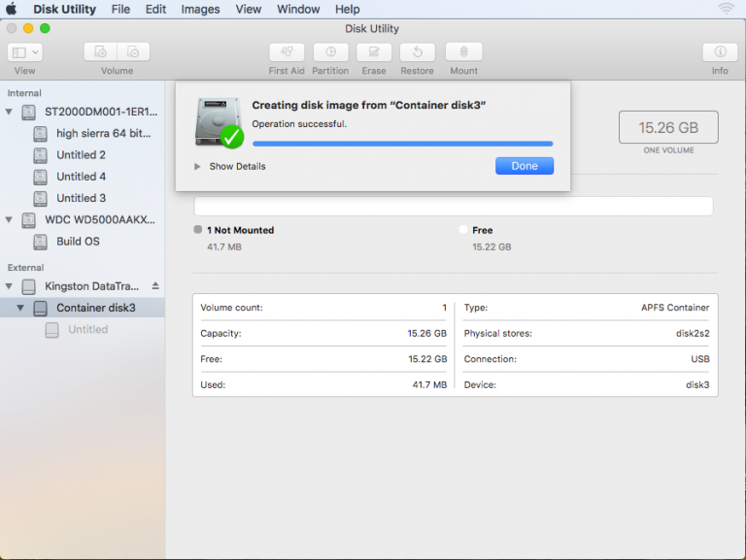Open the Images menu
Viewport: 746px width, 560px height.
[x=200, y=9]
